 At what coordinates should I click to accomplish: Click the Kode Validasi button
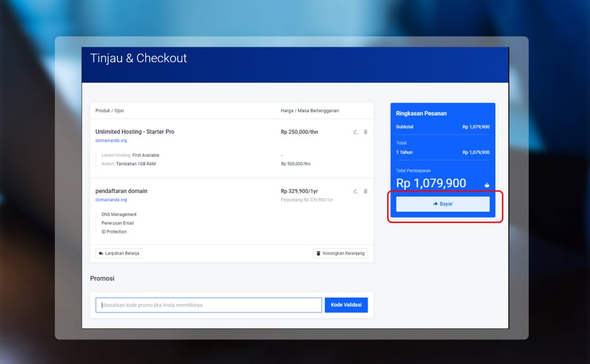coord(346,305)
